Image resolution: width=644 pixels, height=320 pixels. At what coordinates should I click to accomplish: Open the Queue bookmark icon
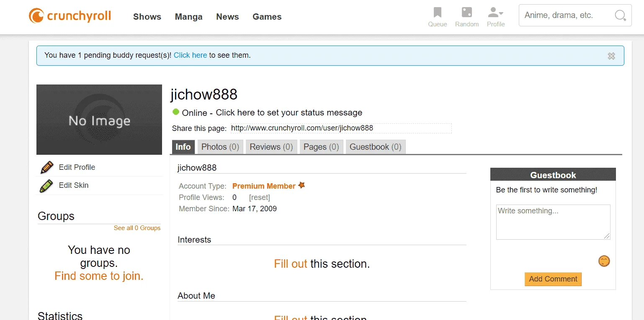pyautogui.click(x=438, y=12)
